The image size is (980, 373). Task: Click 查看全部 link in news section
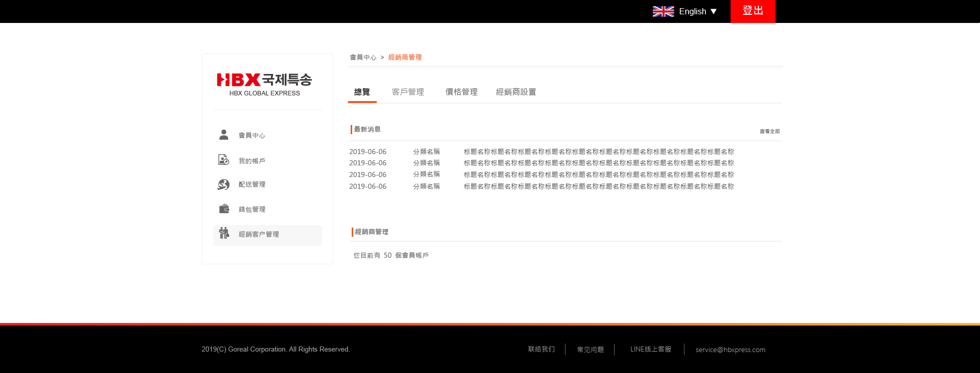coord(769,131)
